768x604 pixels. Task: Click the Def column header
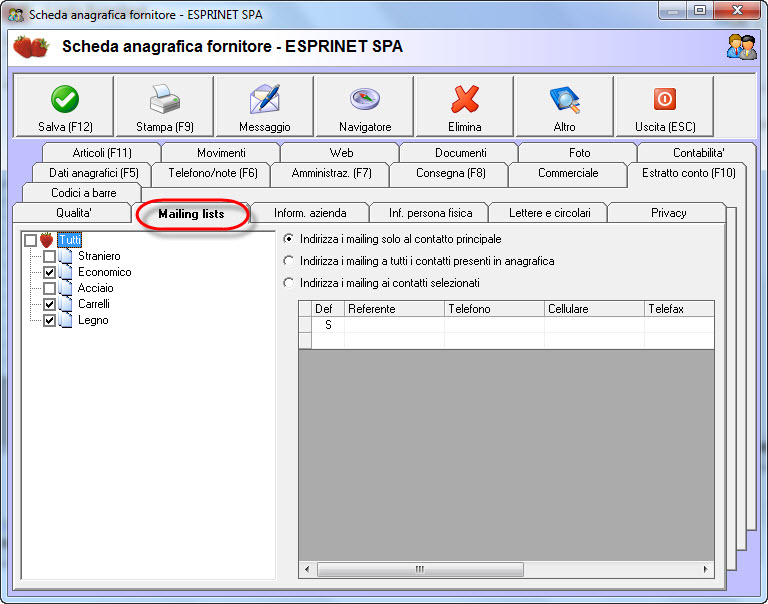(328, 309)
